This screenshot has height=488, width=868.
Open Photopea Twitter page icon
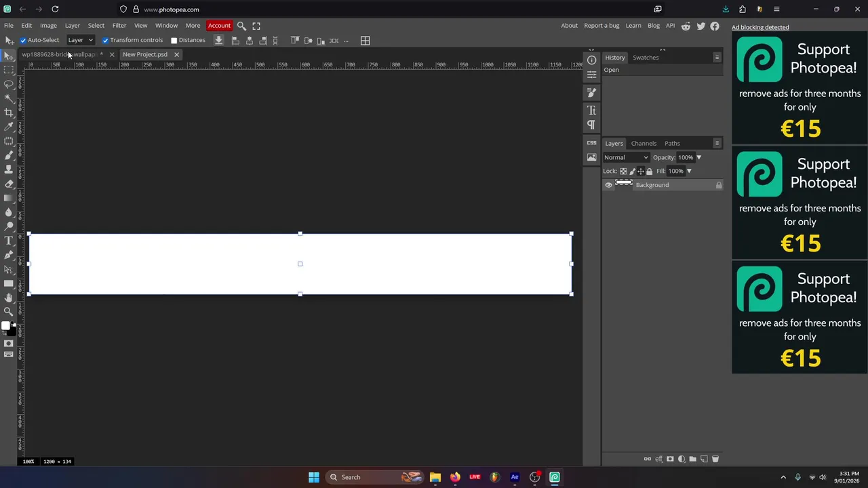point(701,26)
